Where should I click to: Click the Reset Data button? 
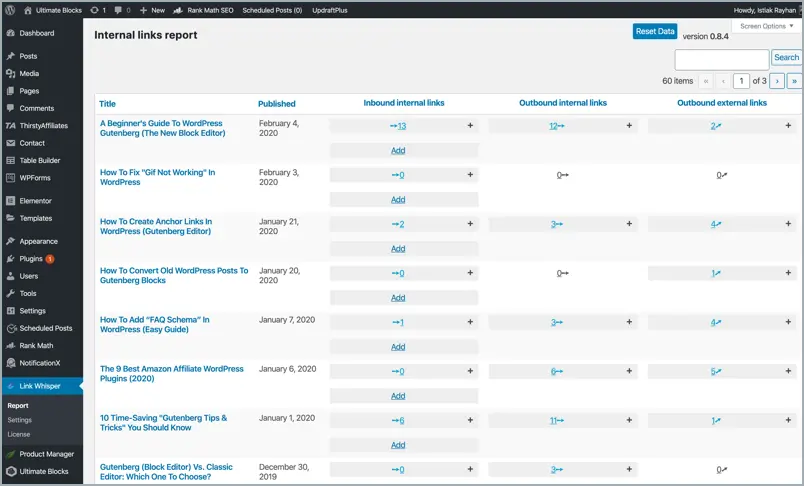pyautogui.click(x=655, y=31)
